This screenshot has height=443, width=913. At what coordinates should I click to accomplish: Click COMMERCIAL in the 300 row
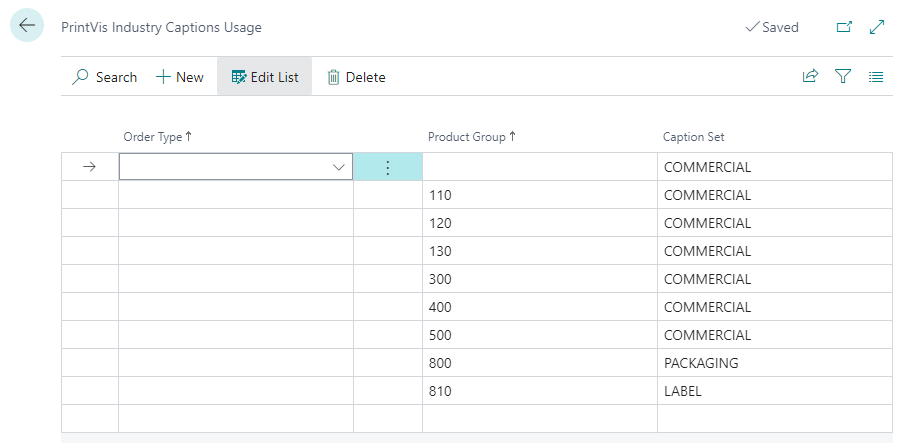(x=775, y=279)
